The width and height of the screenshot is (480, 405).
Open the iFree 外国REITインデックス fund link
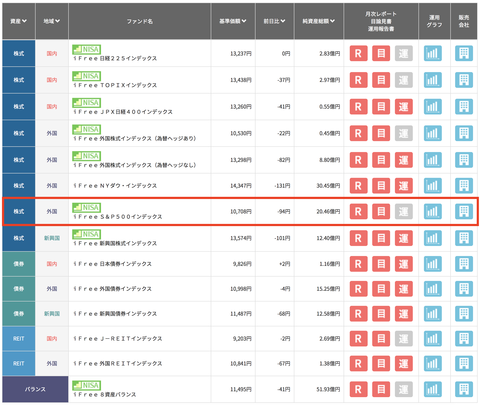118,363
